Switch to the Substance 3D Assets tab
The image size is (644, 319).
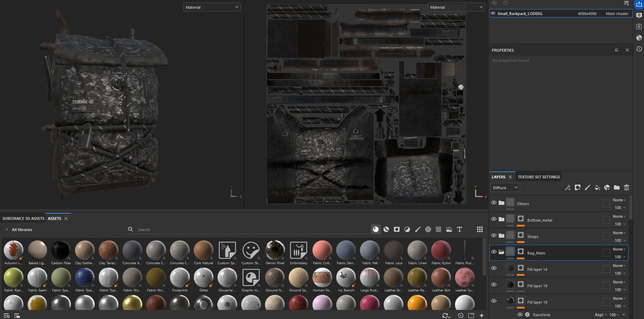click(x=23, y=218)
